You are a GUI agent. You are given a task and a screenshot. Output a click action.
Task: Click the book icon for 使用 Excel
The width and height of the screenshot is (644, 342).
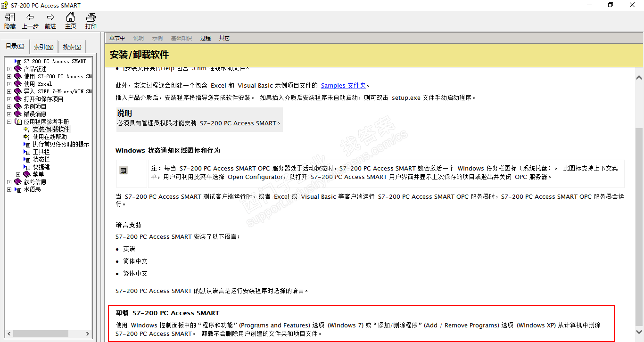click(x=18, y=84)
